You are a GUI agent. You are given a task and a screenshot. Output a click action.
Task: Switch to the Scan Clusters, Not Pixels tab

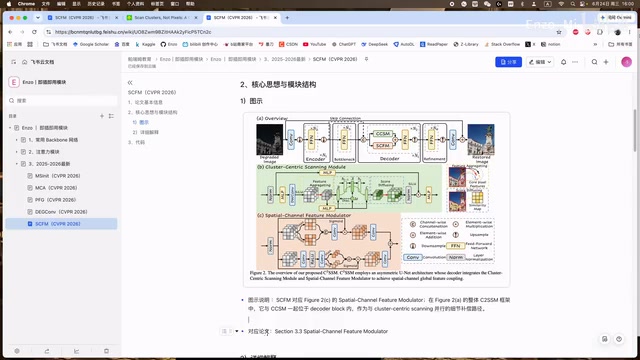161,18
